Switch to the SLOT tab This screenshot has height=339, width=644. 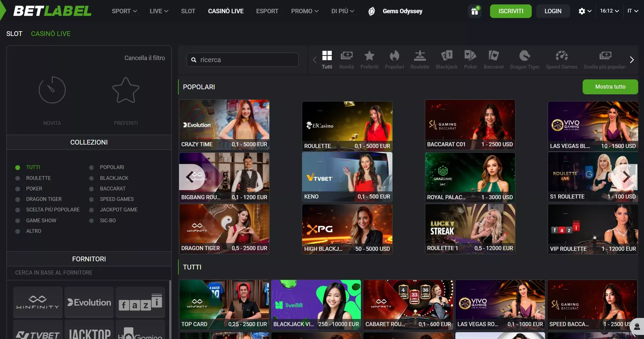click(x=14, y=34)
